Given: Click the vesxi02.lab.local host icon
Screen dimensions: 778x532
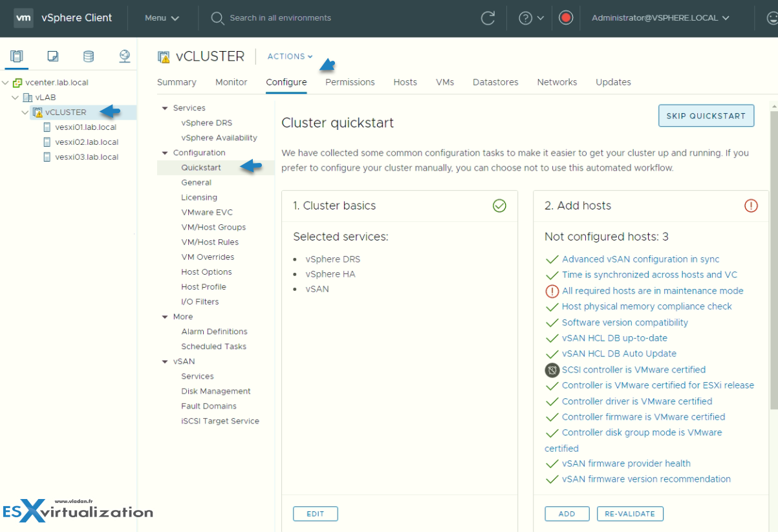Looking at the screenshot, I should coord(47,142).
